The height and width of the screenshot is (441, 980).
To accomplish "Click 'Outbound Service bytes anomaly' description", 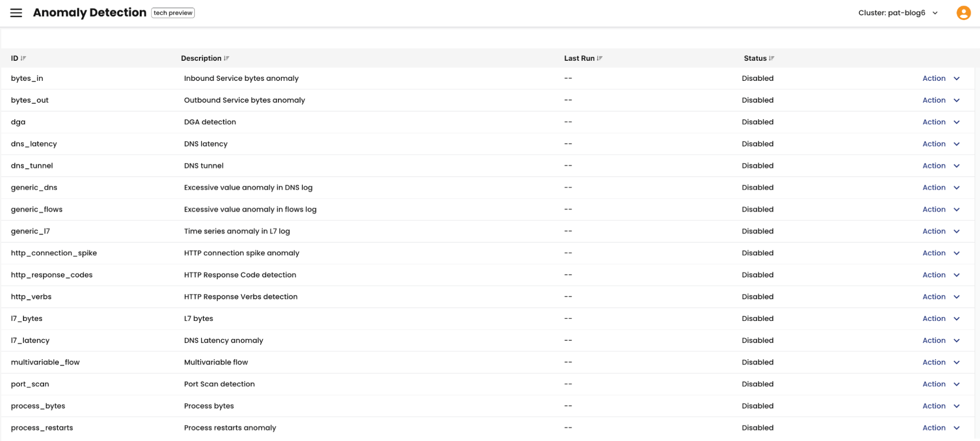I will (x=245, y=100).
